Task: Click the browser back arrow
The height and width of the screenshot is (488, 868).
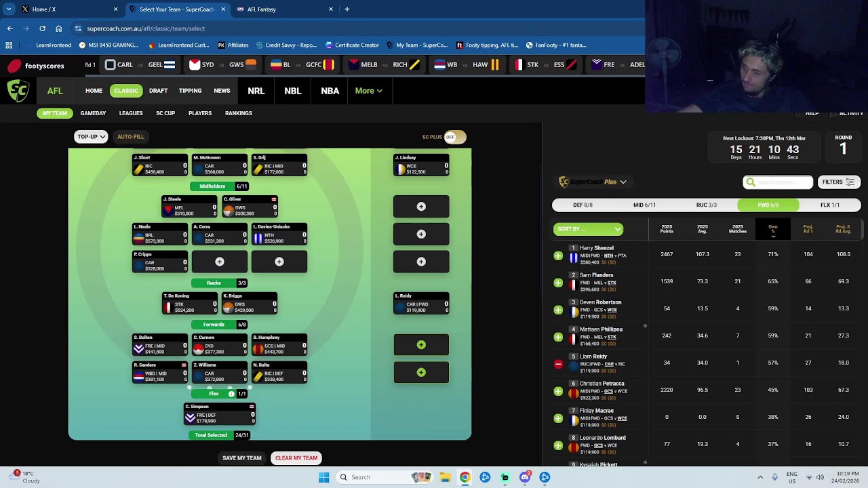Action: coord(9,28)
